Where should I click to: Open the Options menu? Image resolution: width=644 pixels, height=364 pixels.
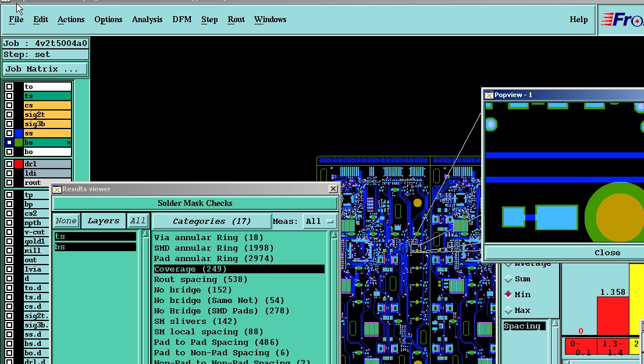108,19
